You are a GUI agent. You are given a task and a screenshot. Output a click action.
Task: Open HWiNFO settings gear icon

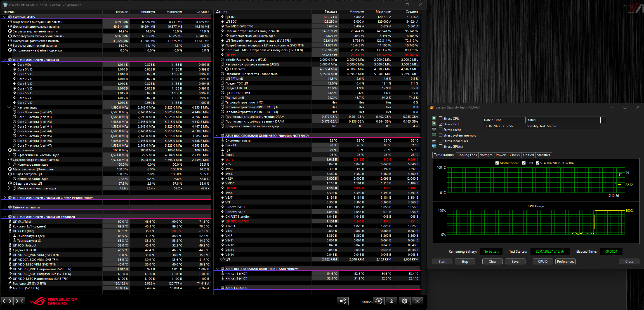tap(405, 301)
